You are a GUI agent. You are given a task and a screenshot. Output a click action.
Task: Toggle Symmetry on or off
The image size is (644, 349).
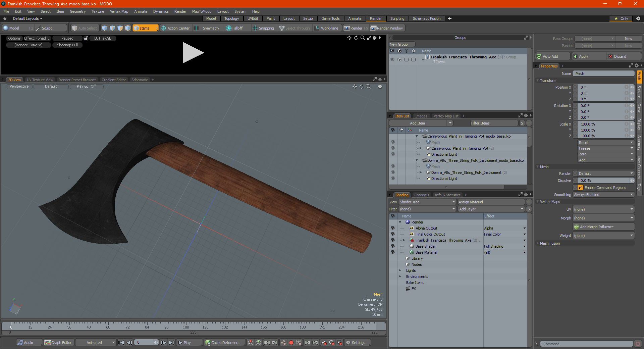tap(208, 28)
